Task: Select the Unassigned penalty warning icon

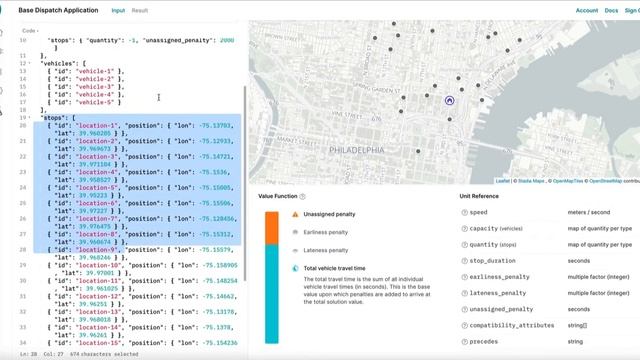Action: coord(295,214)
